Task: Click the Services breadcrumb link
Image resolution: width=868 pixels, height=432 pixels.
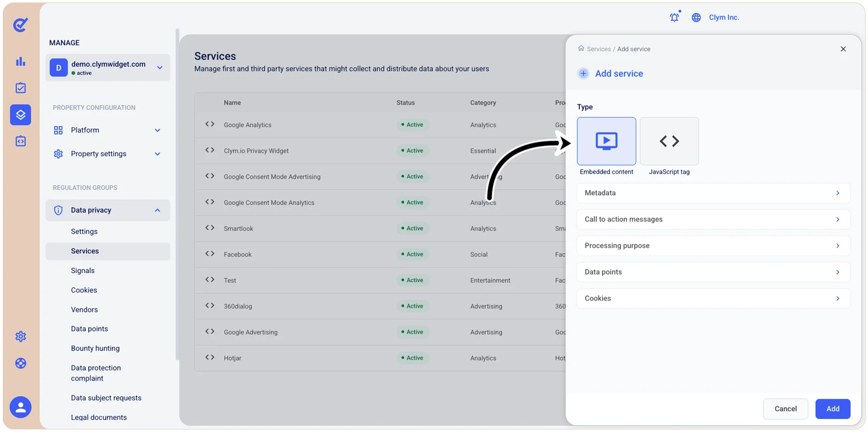Action: pyautogui.click(x=599, y=49)
